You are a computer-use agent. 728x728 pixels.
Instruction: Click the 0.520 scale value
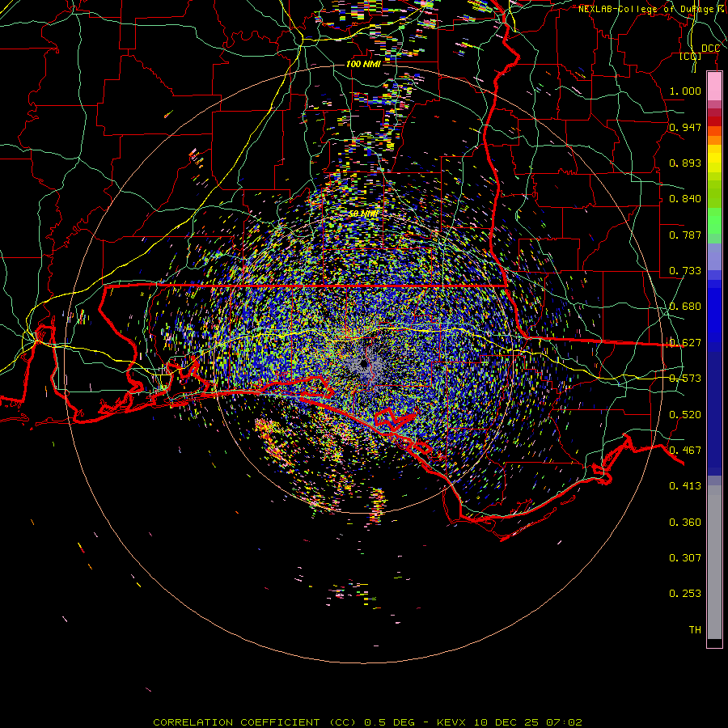pos(685,415)
